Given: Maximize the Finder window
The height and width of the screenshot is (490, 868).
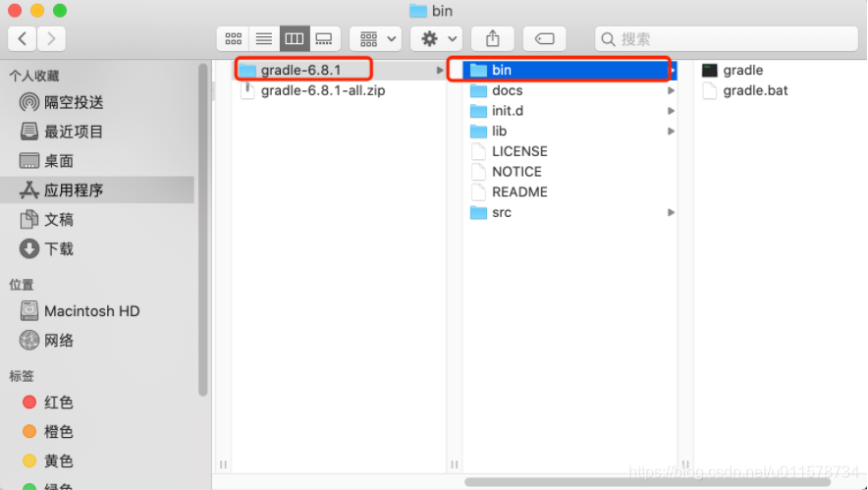Looking at the screenshot, I should [60, 11].
